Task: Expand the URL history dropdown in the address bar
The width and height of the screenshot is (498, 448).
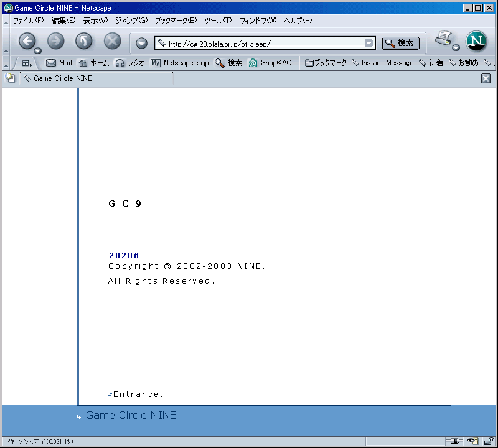Action: click(x=369, y=43)
